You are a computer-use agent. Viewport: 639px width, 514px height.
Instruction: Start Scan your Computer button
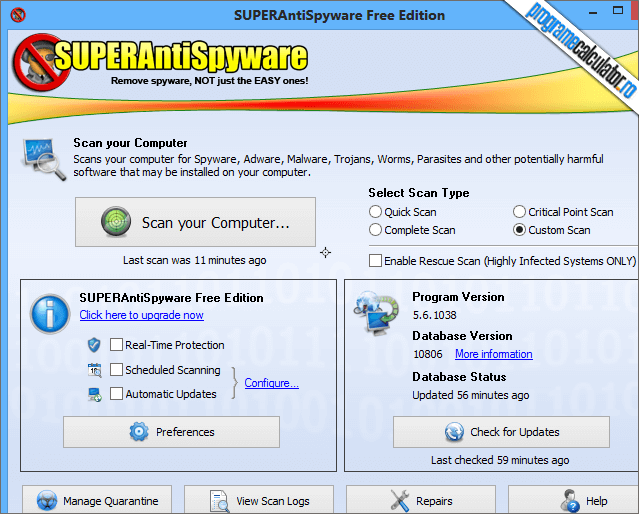point(195,222)
